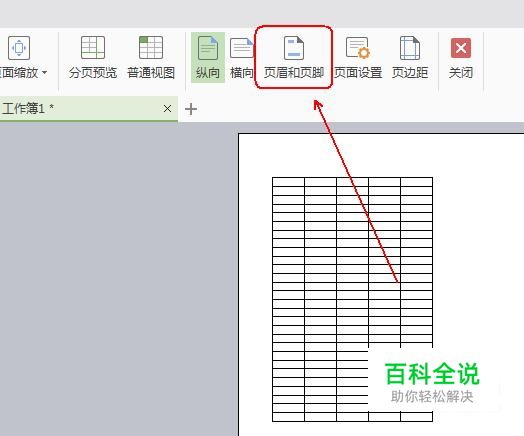The image size is (524, 436).
Task: Close print preview with 关闭 button
Action: pyautogui.click(x=461, y=57)
